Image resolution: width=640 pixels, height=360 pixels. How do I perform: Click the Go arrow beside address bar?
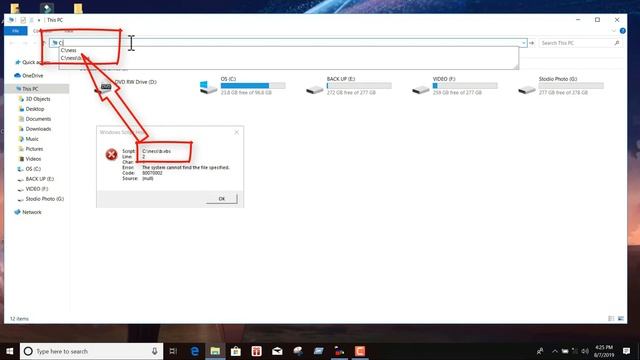click(x=531, y=43)
